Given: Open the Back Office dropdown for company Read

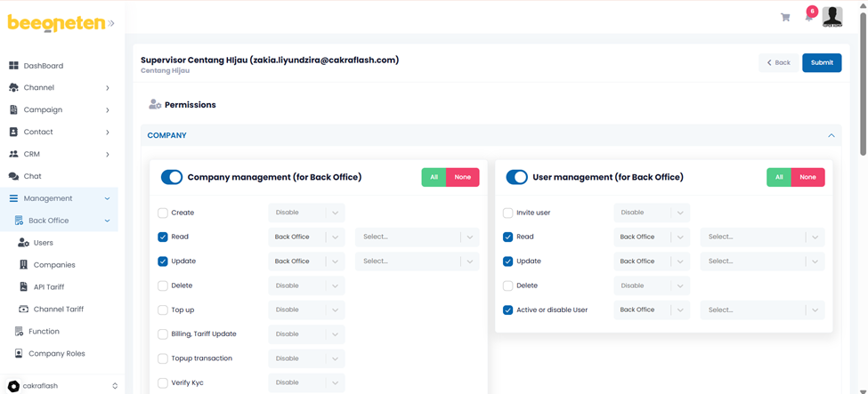Looking at the screenshot, I should tap(306, 237).
